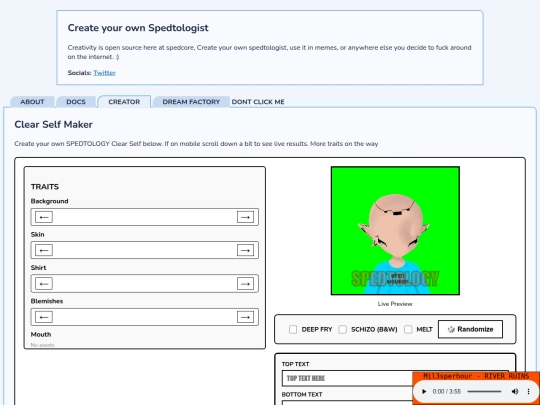Open the DOCS tab
This screenshot has width=540, height=405.
76,102
